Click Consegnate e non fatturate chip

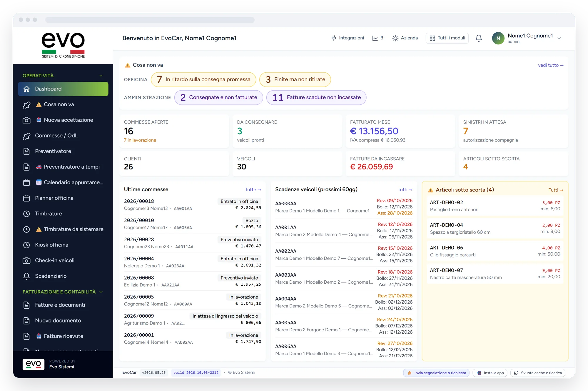coord(219,97)
